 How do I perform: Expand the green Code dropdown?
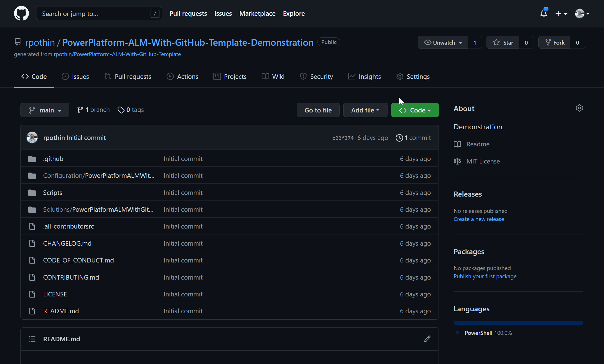[x=415, y=110]
